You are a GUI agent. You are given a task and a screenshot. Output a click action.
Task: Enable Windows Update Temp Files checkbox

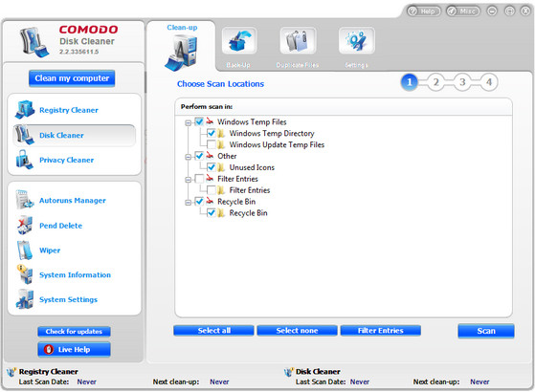tap(212, 144)
